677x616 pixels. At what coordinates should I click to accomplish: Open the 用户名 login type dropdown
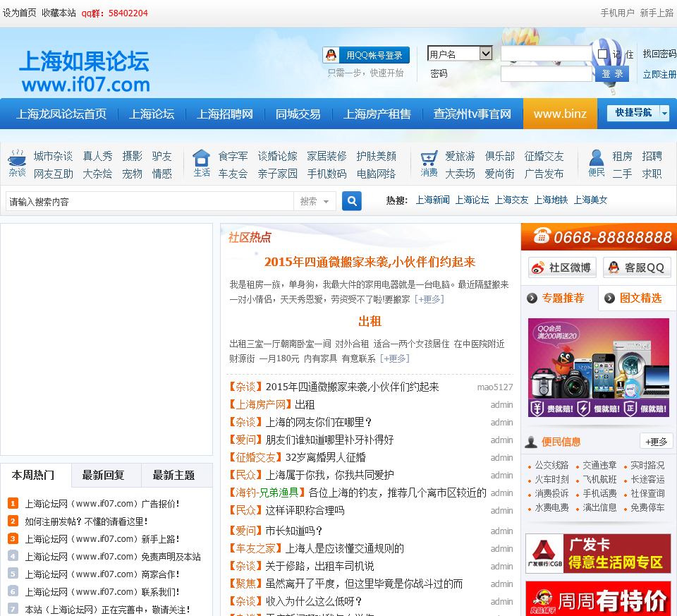(460, 54)
